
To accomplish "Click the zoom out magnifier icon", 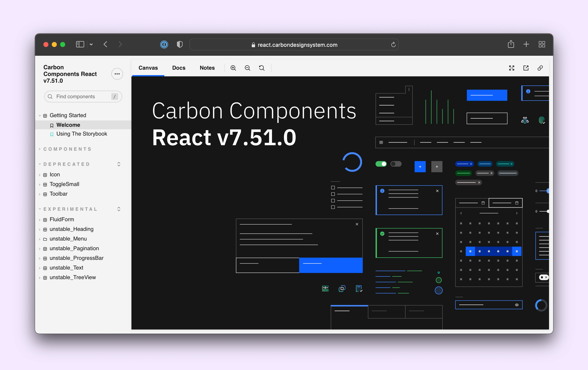I will click(x=248, y=68).
